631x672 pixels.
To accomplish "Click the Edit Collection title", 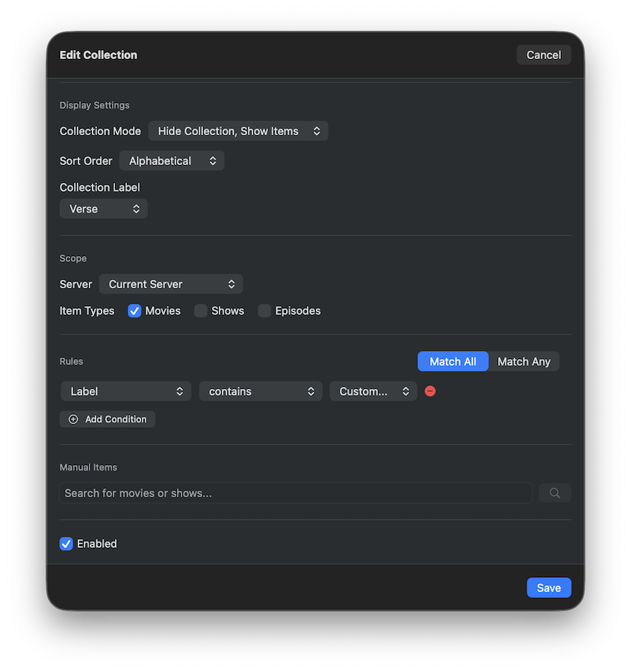I will [x=98, y=55].
